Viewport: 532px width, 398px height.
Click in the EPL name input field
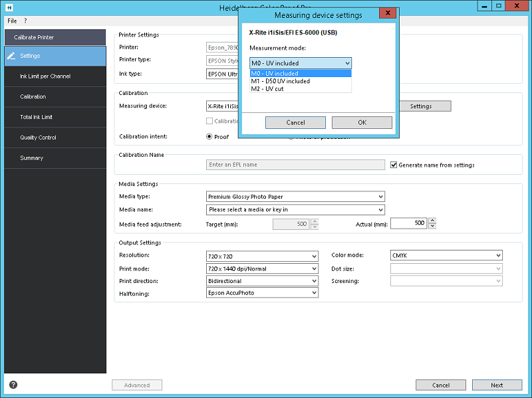(x=295, y=165)
